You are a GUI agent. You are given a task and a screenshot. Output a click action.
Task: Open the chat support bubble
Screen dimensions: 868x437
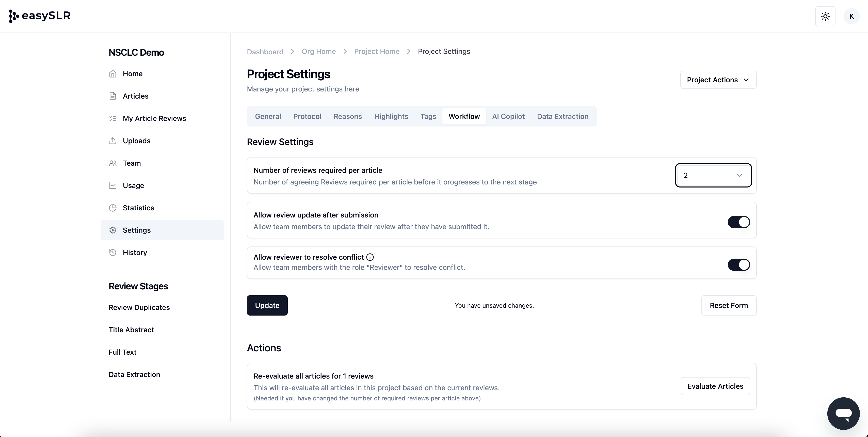(843, 413)
